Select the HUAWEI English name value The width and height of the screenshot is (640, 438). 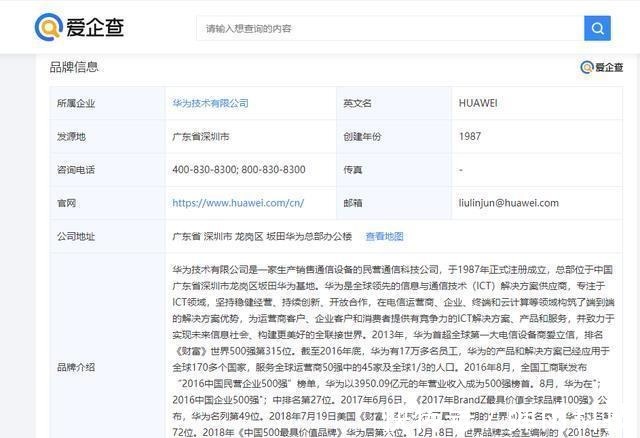click(478, 103)
